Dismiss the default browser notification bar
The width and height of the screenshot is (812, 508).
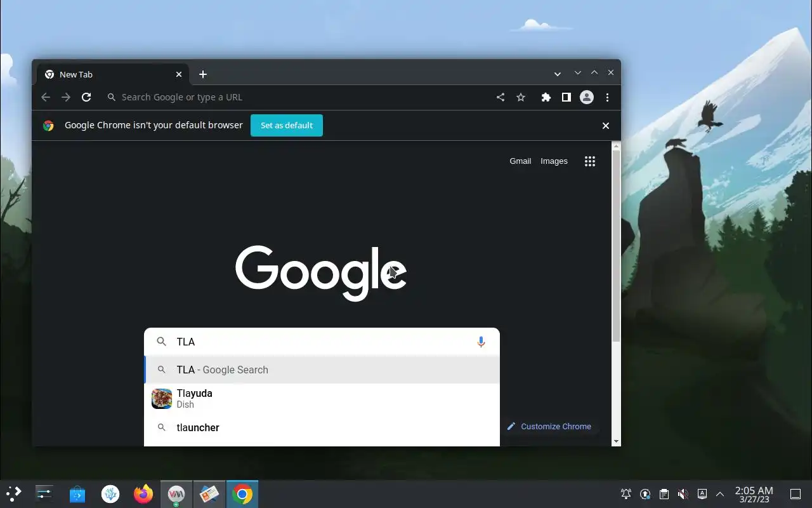tap(606, 126)
